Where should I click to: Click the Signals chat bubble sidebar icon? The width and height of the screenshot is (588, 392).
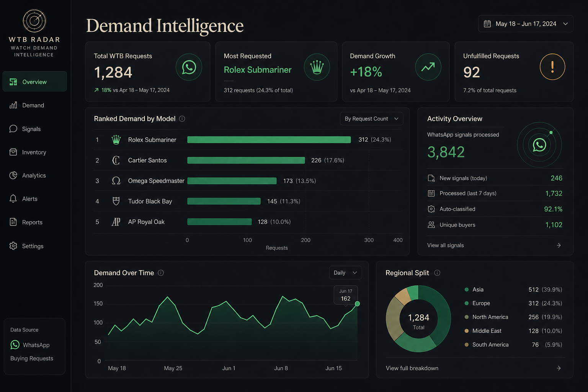tap(13, 129)
